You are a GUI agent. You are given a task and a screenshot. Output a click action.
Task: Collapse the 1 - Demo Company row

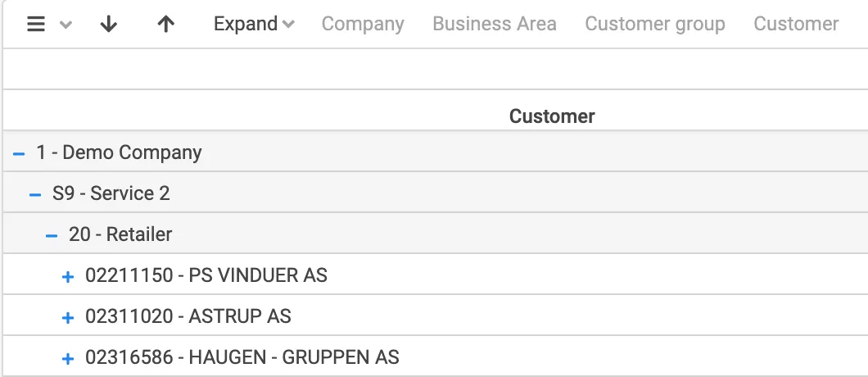point(20,153)
